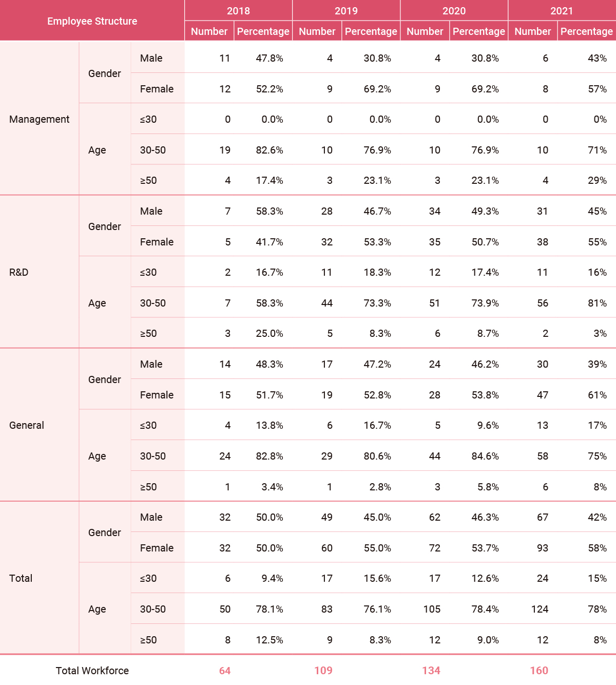This screenshot has height=685, width=616.
Task: Click Total 30-50 2020 number 105
Action: coord(432,609)
